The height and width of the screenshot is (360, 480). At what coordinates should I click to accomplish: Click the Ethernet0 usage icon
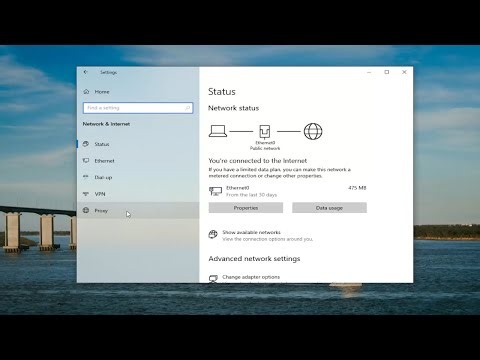coord(215,191)
